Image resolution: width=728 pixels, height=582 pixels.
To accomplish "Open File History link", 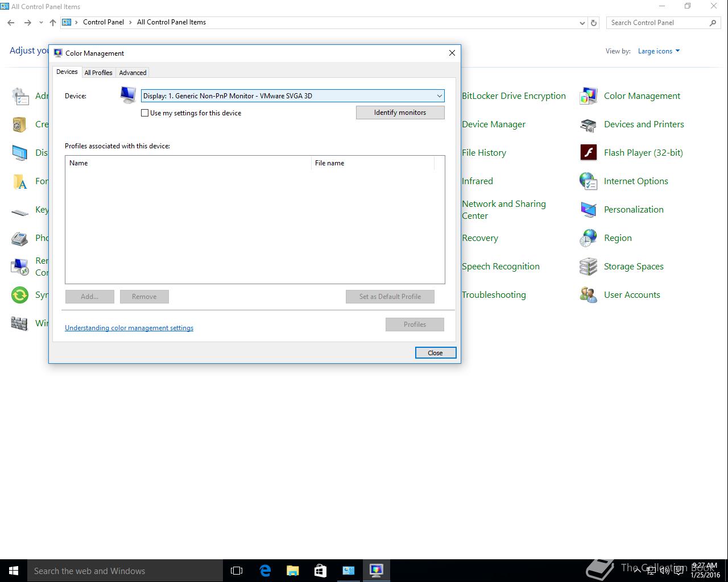I will 484,152.
